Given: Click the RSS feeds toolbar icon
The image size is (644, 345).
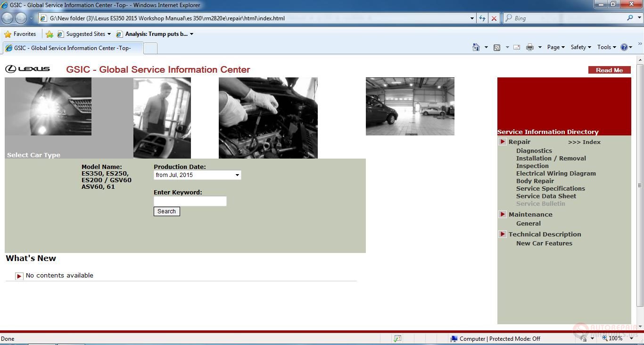Looking at the screenshot, I should pyautogui.click(x=497, y=47).
